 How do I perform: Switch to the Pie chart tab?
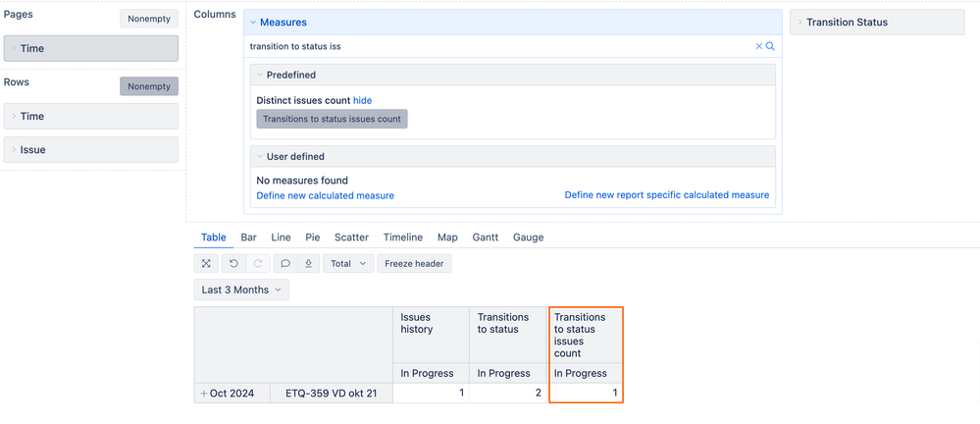coord(313,238)
